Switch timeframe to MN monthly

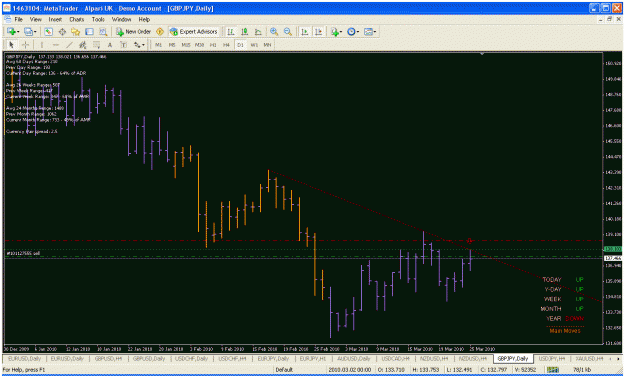click(267, 45)
